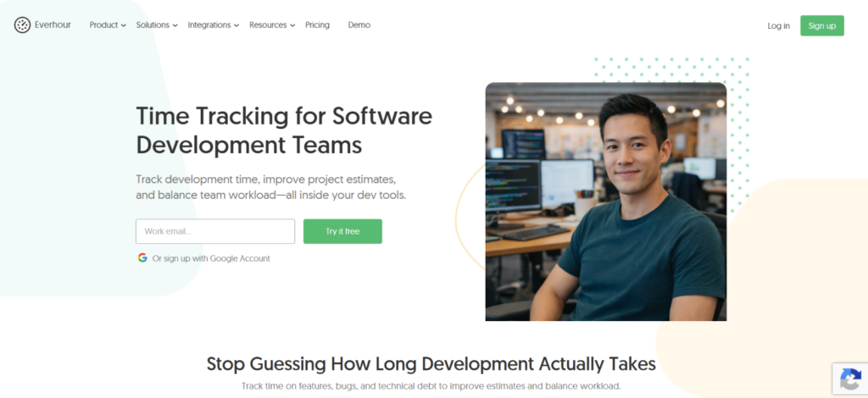The width and height of the screenshot is (868, 398).
Task: Click the Track development time subtitle text
Action: point(271,187)
